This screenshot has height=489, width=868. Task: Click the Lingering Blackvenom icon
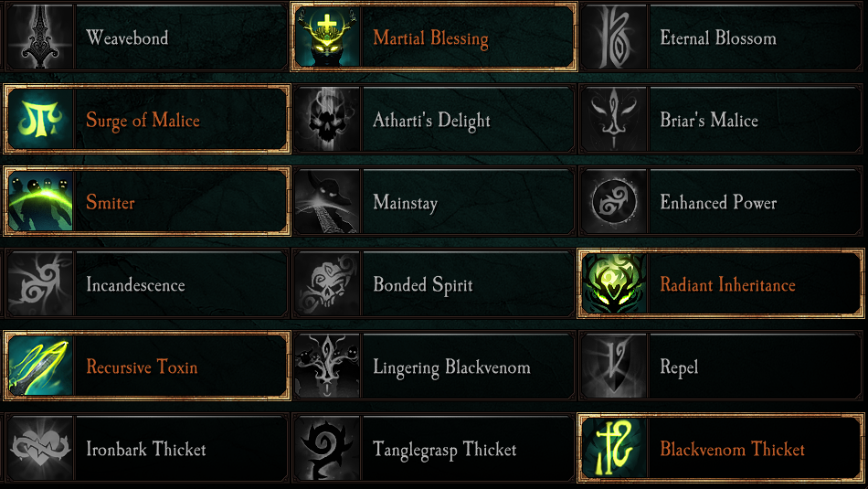click(x=327, y=367)
